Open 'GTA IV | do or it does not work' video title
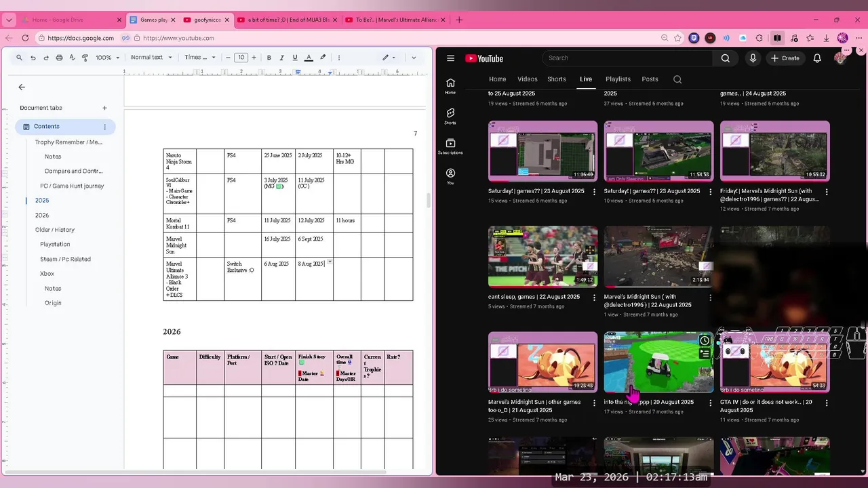 click(x=766, y=406)
